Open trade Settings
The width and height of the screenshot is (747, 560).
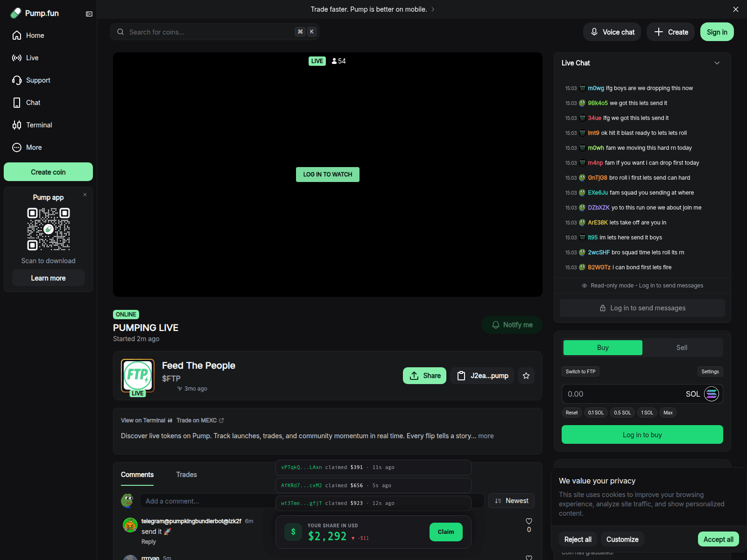click(x=710, y=371)
